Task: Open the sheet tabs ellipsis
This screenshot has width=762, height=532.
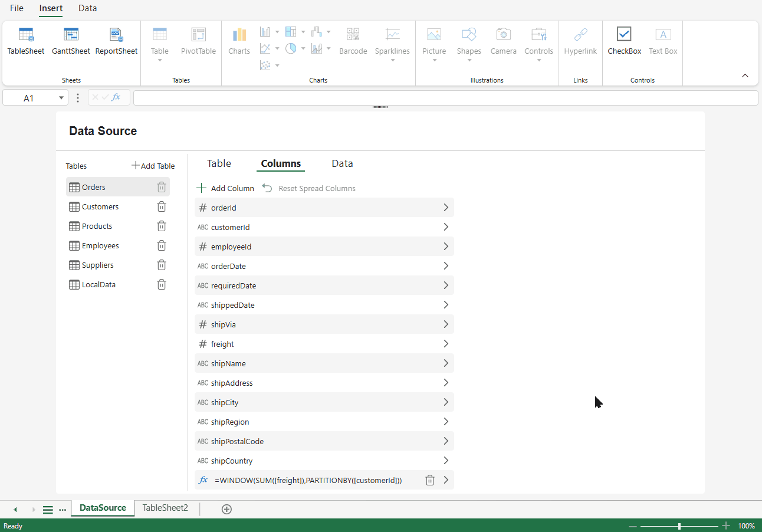Action: click(x=63, y=510)
